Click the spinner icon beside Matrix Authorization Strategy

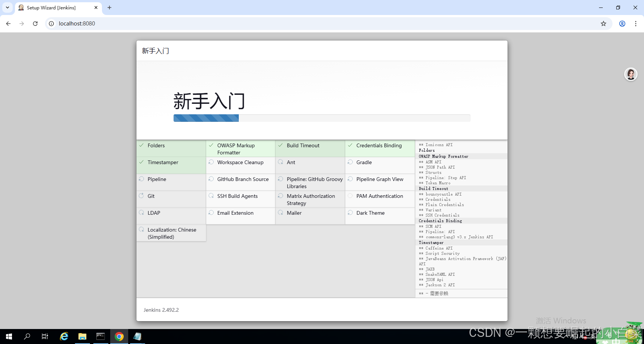(280, 196)
